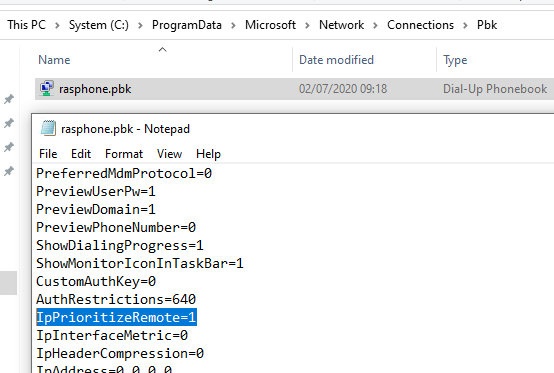Click the PreferredMdmProtocol=0 line
This screenshot has height=373, width=554.
coord(124,173)
